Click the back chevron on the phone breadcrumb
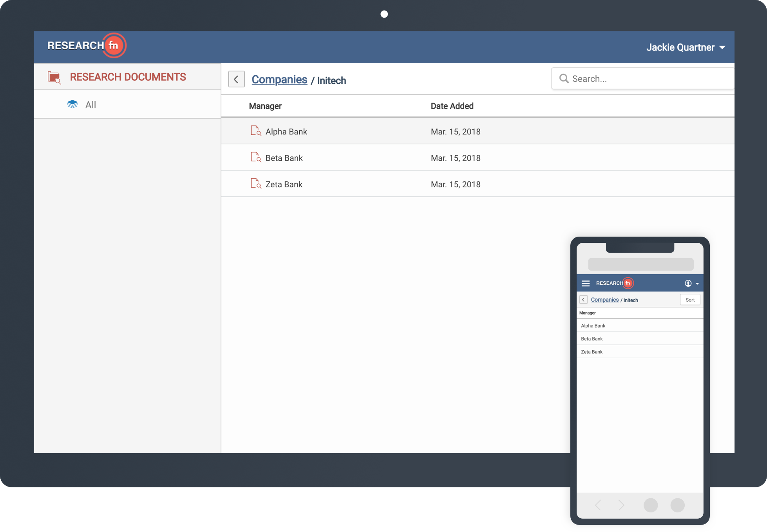The height and width of the screenshot is (532, 767). (583, 299)
